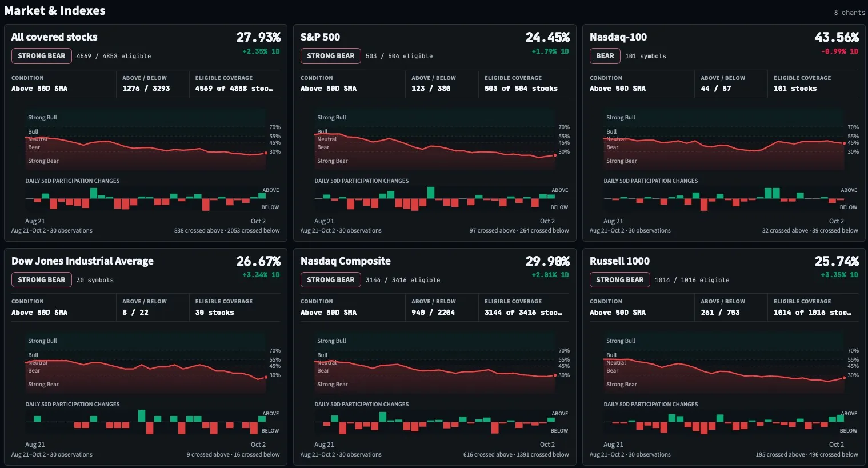Click STRONG BEAR badge on Dow Jones Industrial Average
This screenshot has height=468, width=868.
(x=42, y=280)
